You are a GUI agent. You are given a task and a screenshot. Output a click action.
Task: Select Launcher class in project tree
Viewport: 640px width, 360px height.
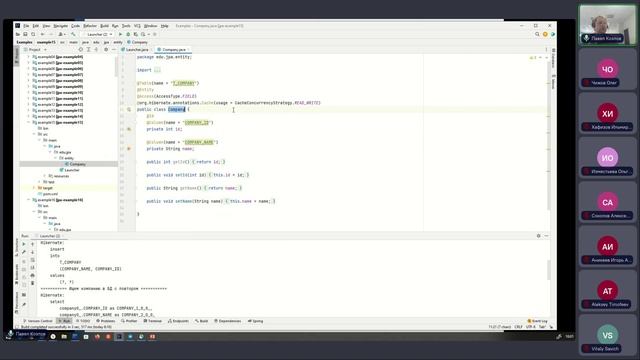pyautogui.click(x=69, y=170)
